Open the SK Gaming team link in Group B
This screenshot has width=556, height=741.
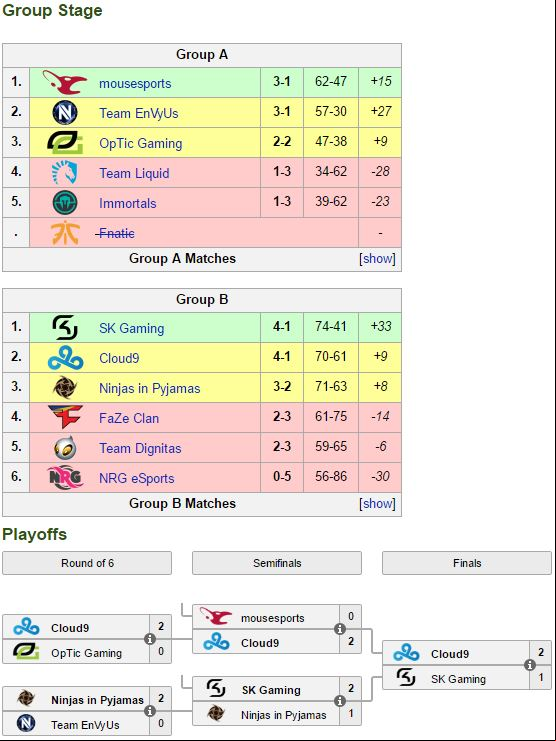click(132, 328)
